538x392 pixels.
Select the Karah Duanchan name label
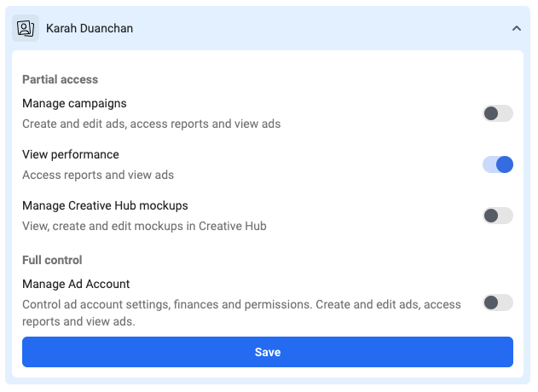(90, 28)
